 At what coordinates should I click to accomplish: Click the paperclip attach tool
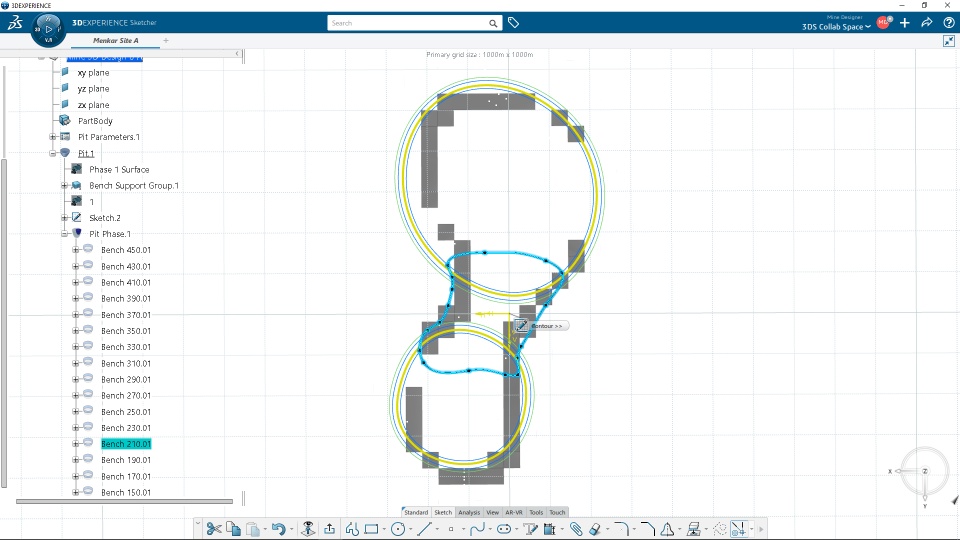coord(576,529)
